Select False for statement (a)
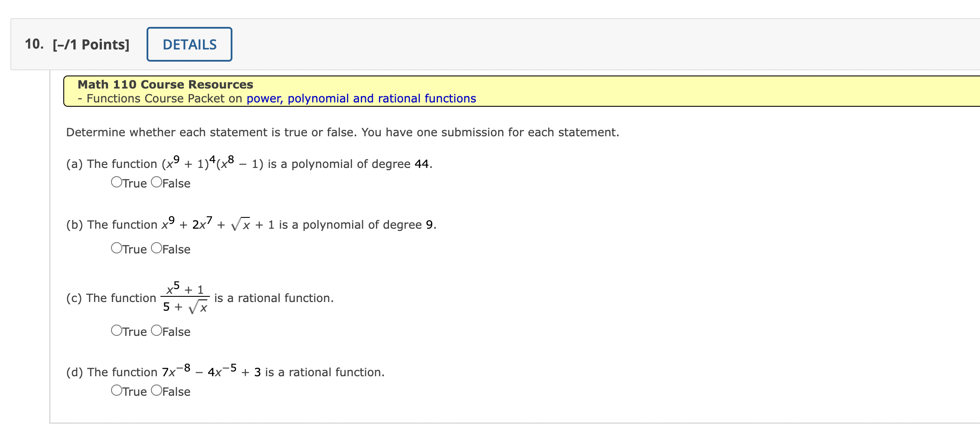Image resolution: width=980 pixels, height=427 pixels. click(157, 183)
